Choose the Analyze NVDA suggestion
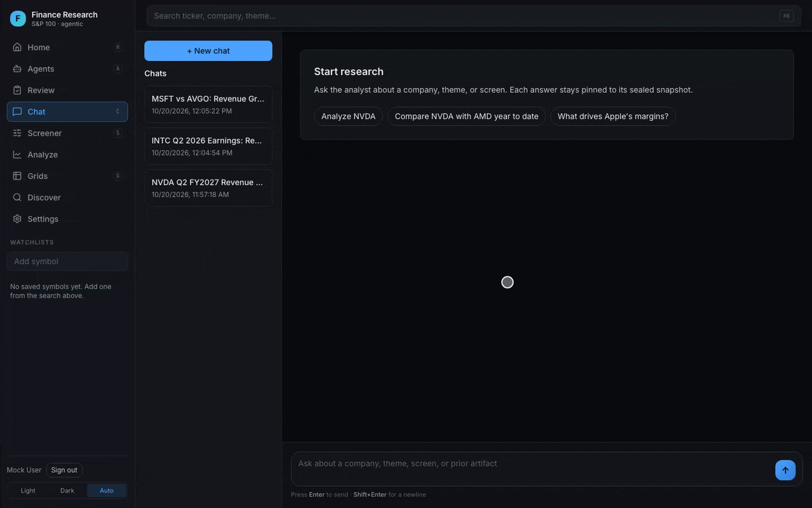The height and width of the screenshot is (508, 812). pyautogui.click(x=348, y=117)
